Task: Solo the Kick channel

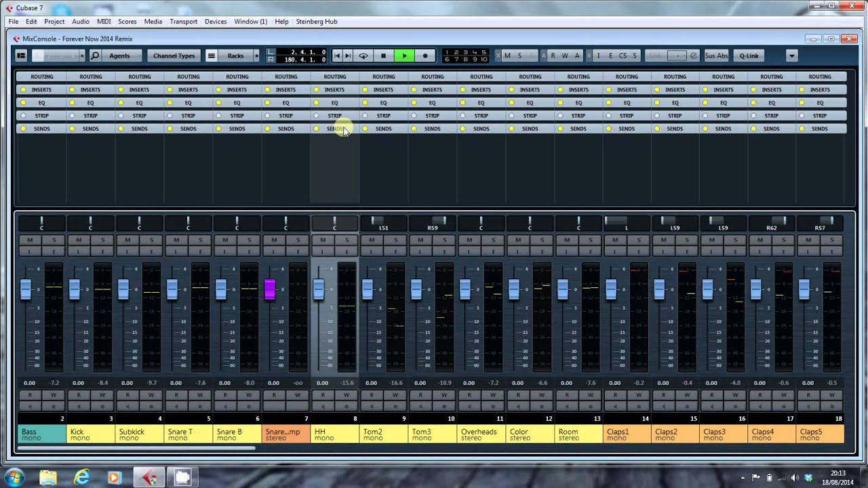Action: click(102, 240)
